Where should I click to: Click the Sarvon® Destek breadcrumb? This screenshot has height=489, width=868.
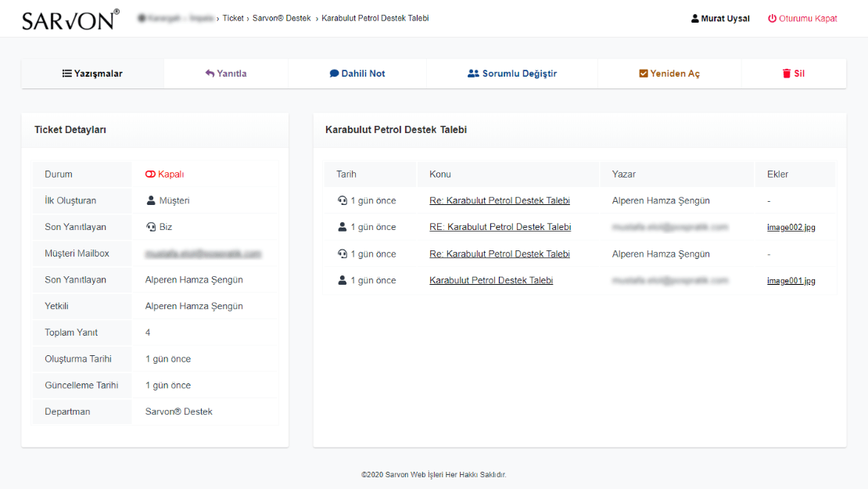pyautogui.click(x=282, y=18)
